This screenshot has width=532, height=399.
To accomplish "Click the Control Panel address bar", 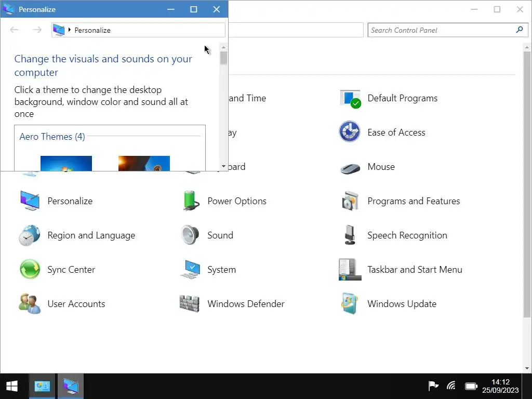I will 296,30.
